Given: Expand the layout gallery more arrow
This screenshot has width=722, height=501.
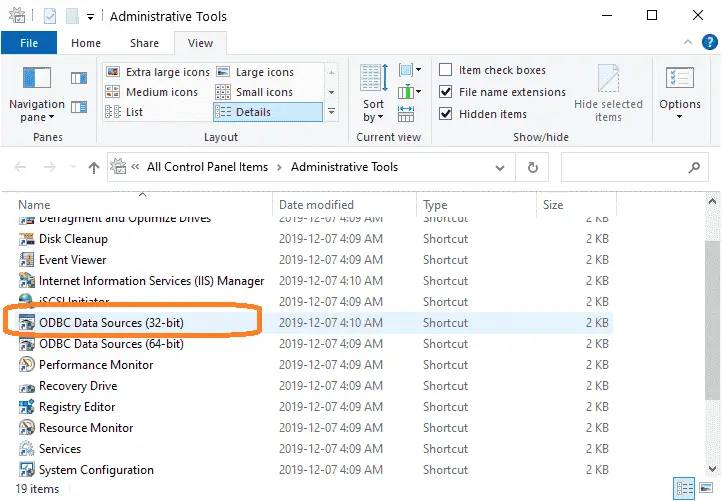Looking at the screenshot, I should point(332,112).
